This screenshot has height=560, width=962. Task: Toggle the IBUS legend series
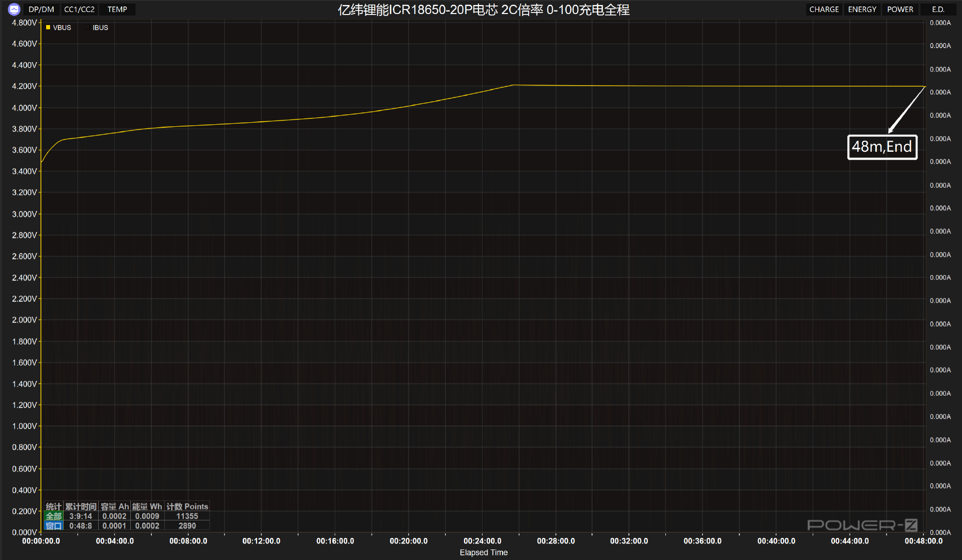pos(97,28)
